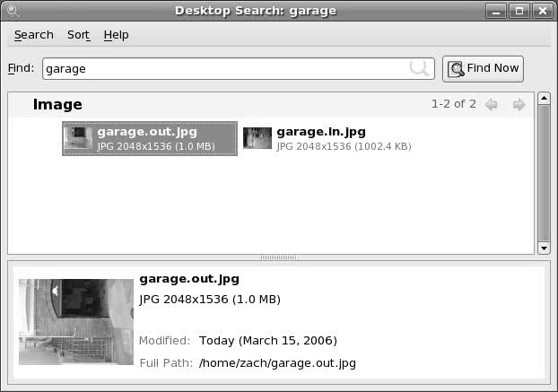
Task: Click the garage.out.jpg result thumbnail
Action: [78, 138]
